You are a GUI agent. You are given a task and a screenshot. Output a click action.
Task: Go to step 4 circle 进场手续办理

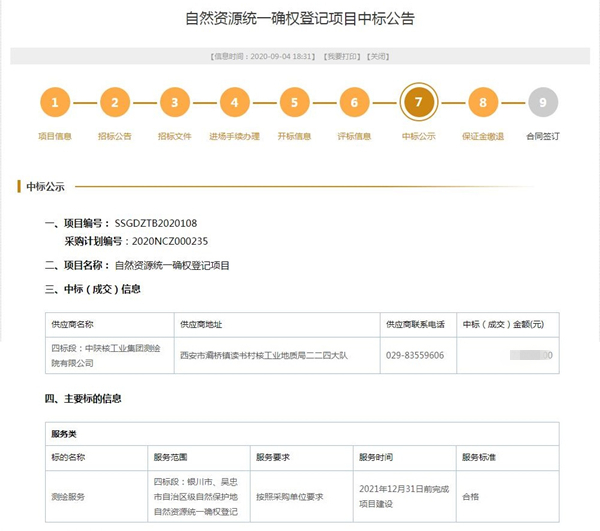point(234,102)
